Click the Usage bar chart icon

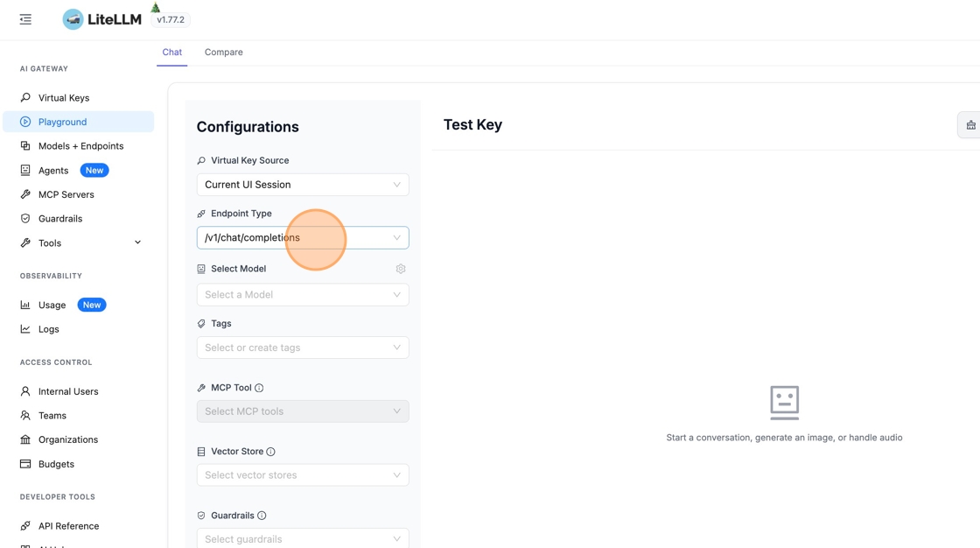click(25, 305)
